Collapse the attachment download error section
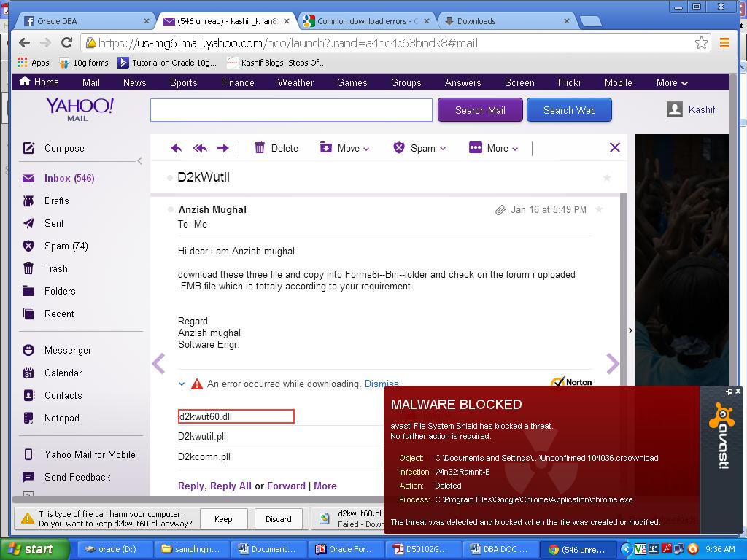The image size is (747, 560). click(182, 384)
